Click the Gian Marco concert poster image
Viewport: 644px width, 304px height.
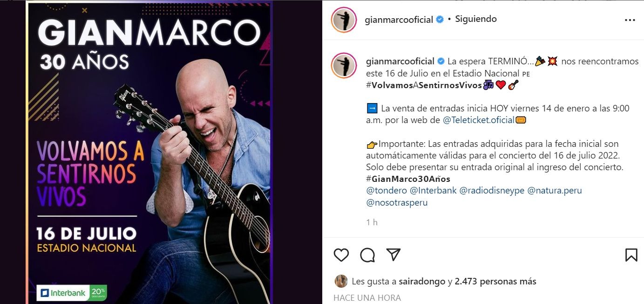point(149,152)
